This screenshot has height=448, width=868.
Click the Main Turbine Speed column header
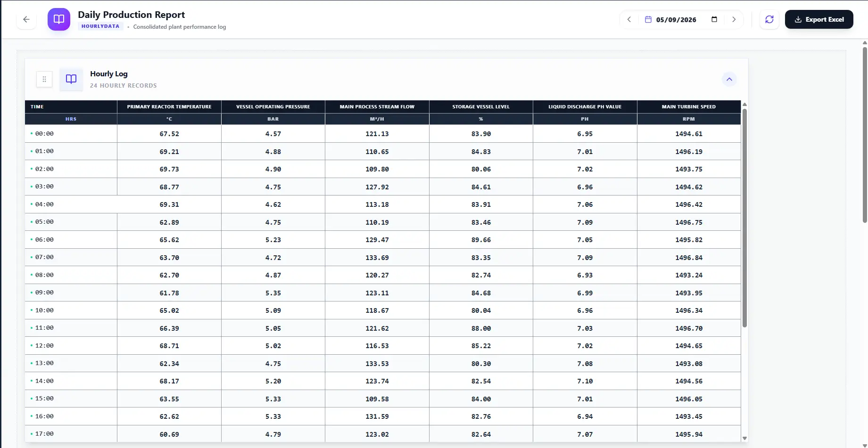(x=689, y=107)
